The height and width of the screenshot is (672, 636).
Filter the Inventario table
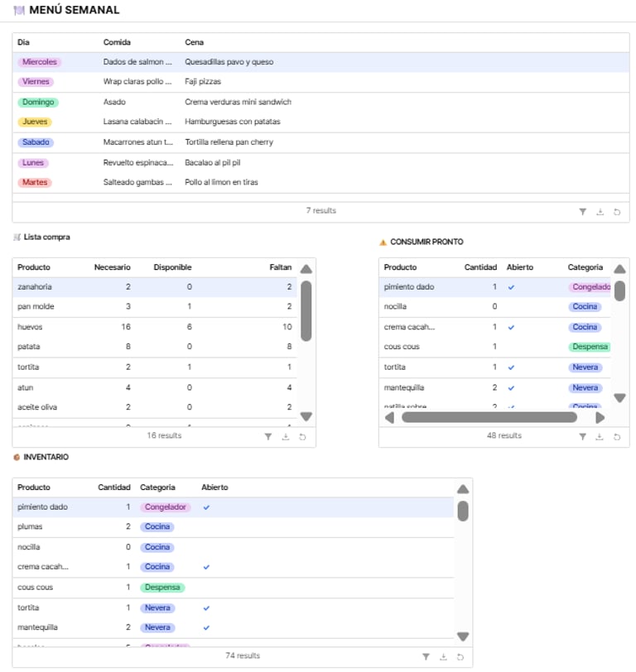426,656
